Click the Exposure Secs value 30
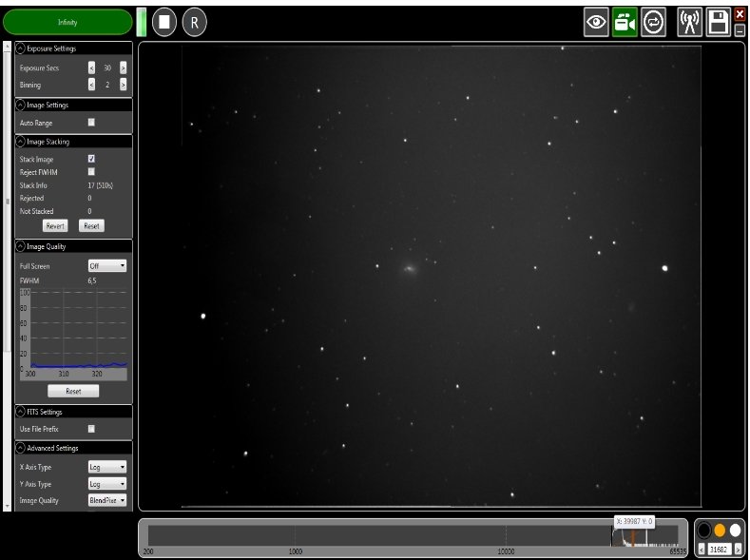 point(107,68)
